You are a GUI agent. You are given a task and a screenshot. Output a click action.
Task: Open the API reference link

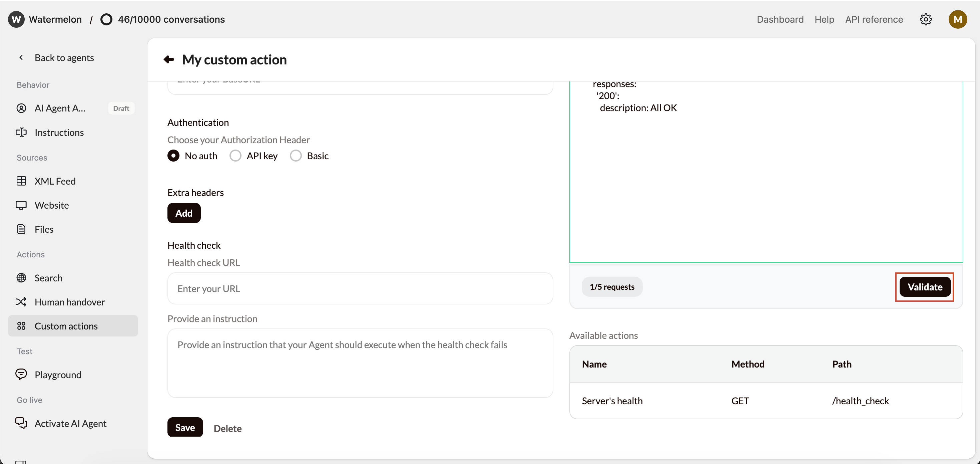point(874,19)
